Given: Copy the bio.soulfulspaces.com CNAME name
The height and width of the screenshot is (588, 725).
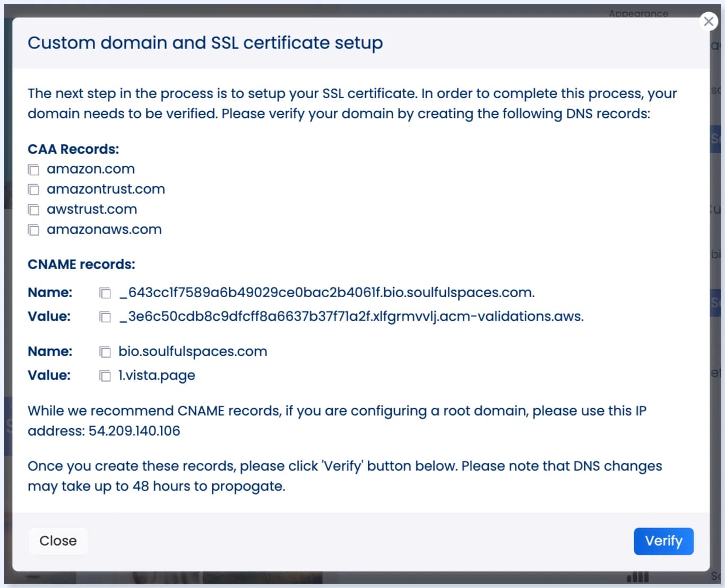Looking at the screenshot, I should 105,352.
